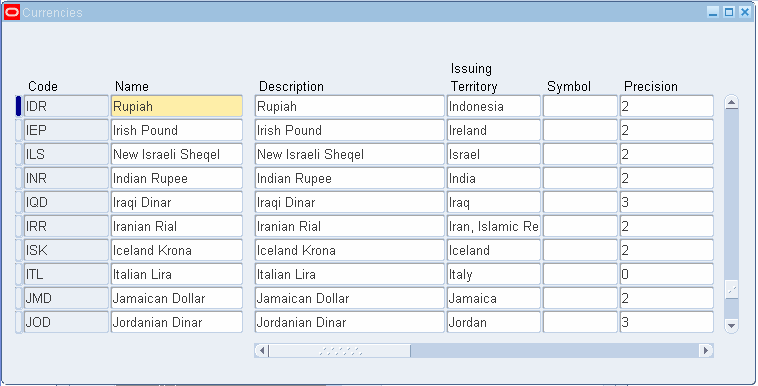Maximize the Currencies window

729,12
